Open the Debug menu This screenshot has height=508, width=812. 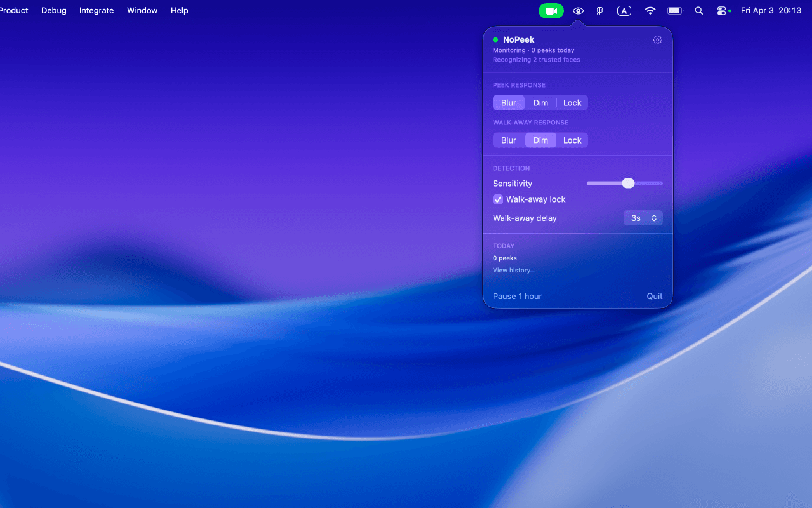pyautogui.click(x=53, y=10)
